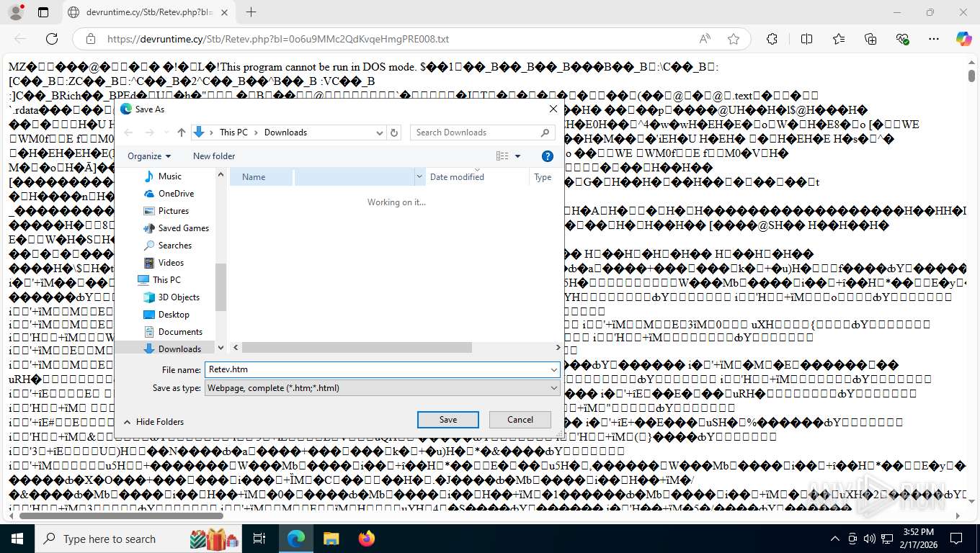980x553 pixels.
Task: Click the volume icon in system tray
Action: [870, 539]
